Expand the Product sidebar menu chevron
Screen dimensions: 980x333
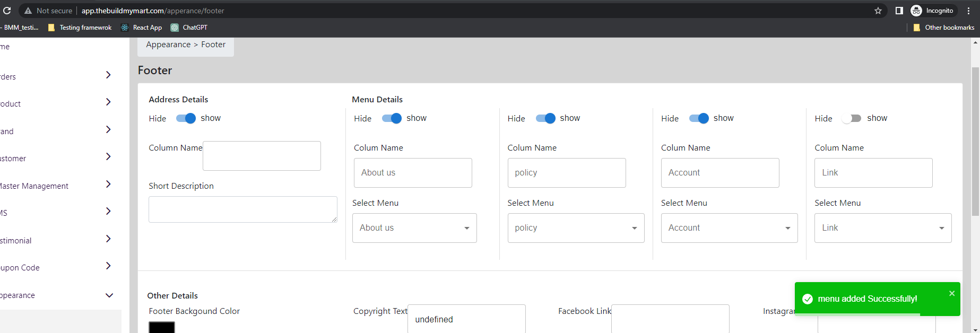[x=108, y=102]
